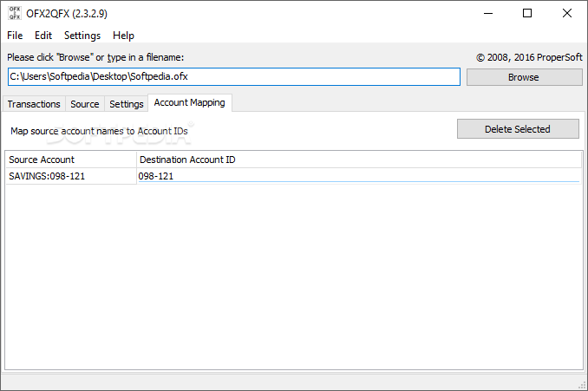Close the OFX2QFX window
The width and height of the screenshot is (588, 391).
click(566, 14)
